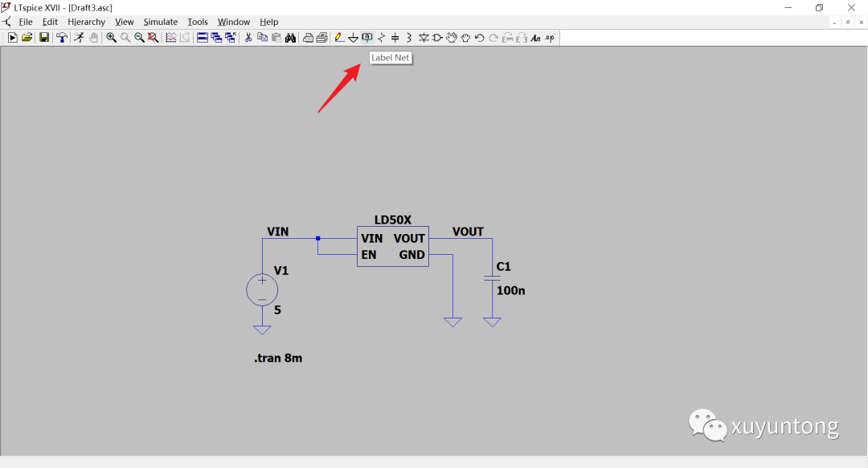The width and height of the screenshot is (868, 468).
Task: Cascade the windows from the toolbar
Action: [x=216, y=38]
